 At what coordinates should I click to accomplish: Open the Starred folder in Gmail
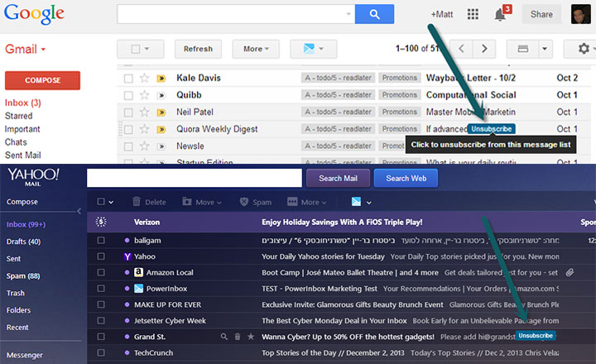click(18, 116)
